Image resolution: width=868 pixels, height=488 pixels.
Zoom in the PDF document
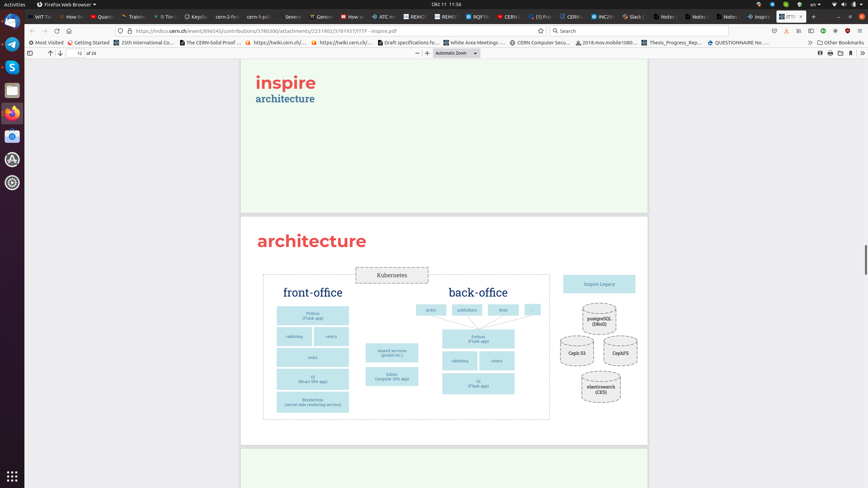click(427, 53)
